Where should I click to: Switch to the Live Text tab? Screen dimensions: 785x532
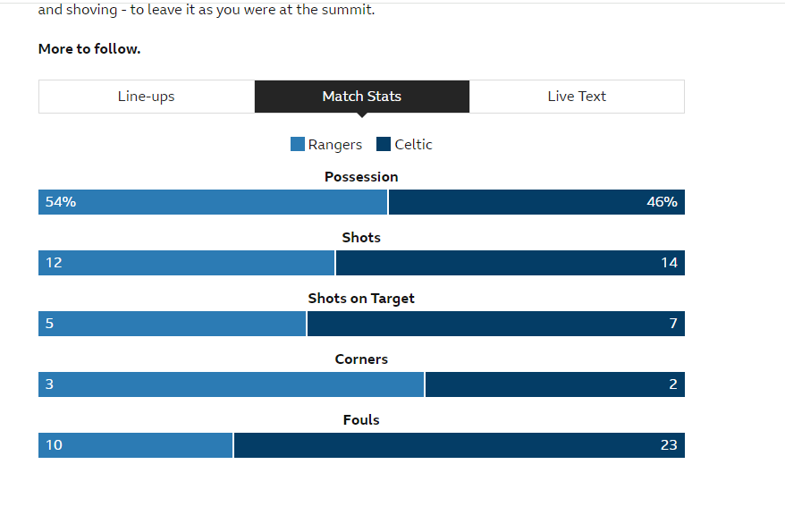(577, 97)
